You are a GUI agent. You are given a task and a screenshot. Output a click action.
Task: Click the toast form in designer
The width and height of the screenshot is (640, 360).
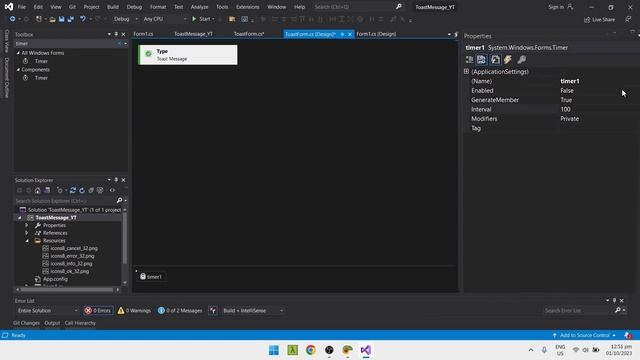(x=188, y=55)
